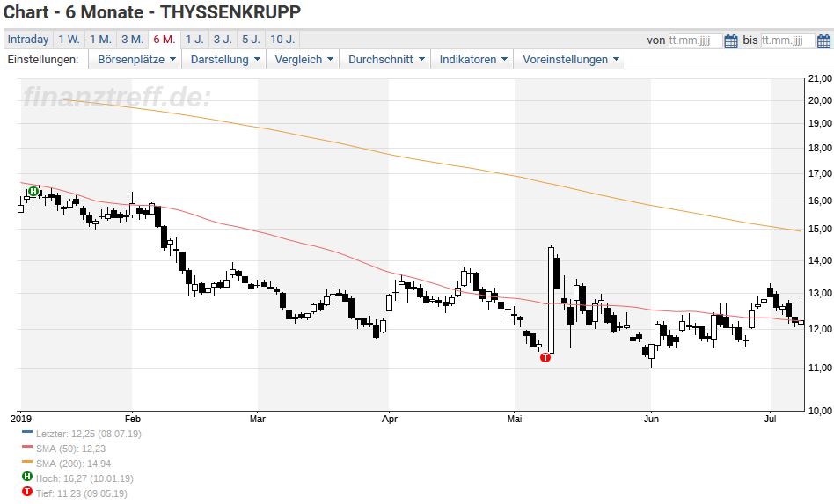Select the 6 M. time range tab

point(164,40)
